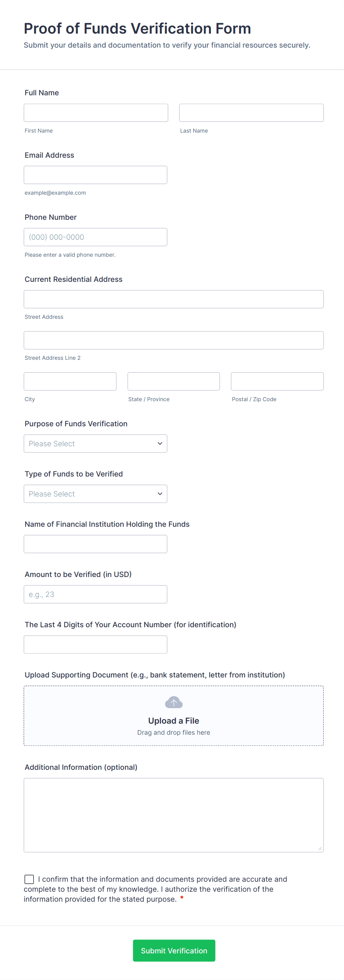Select the Email Address field
This screenshot has height=980, width=344.
pyautogui.click(x=95, y=175)
